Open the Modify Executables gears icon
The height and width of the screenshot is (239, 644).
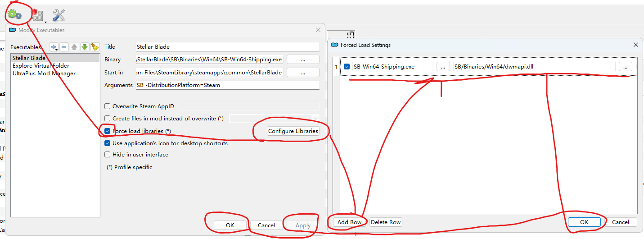tap(15, 14)
